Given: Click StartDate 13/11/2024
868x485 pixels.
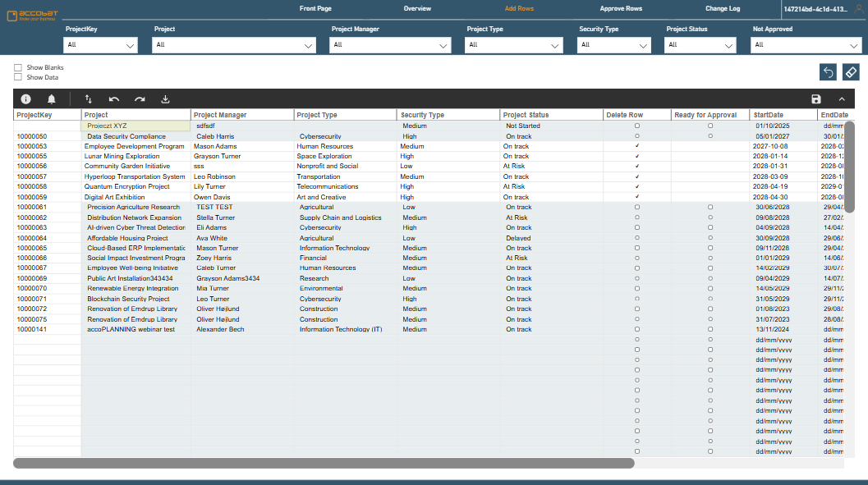Looking at the screenshot, I should coord(783,329).
